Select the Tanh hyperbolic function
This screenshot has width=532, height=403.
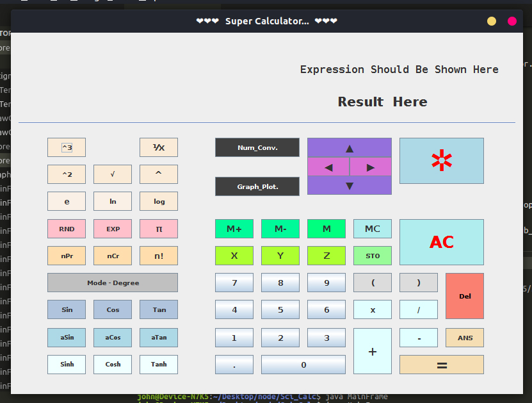click(x=158, y=364)
